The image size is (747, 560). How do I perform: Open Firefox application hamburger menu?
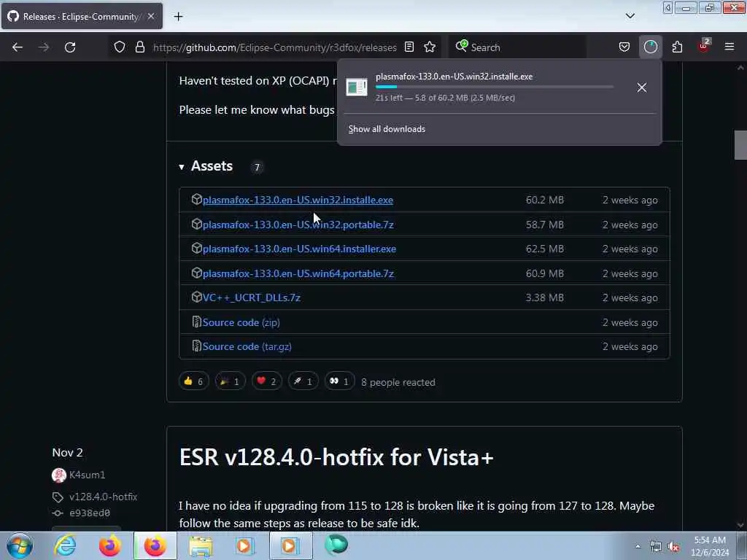tap(729, 47)
